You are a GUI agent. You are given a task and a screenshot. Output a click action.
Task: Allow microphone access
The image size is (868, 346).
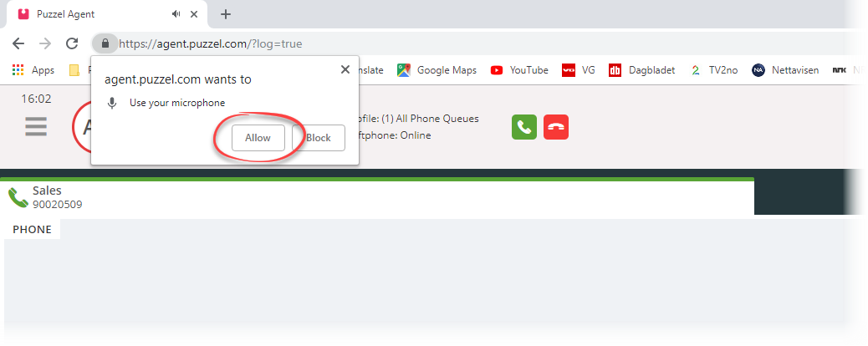click(258, 138)
